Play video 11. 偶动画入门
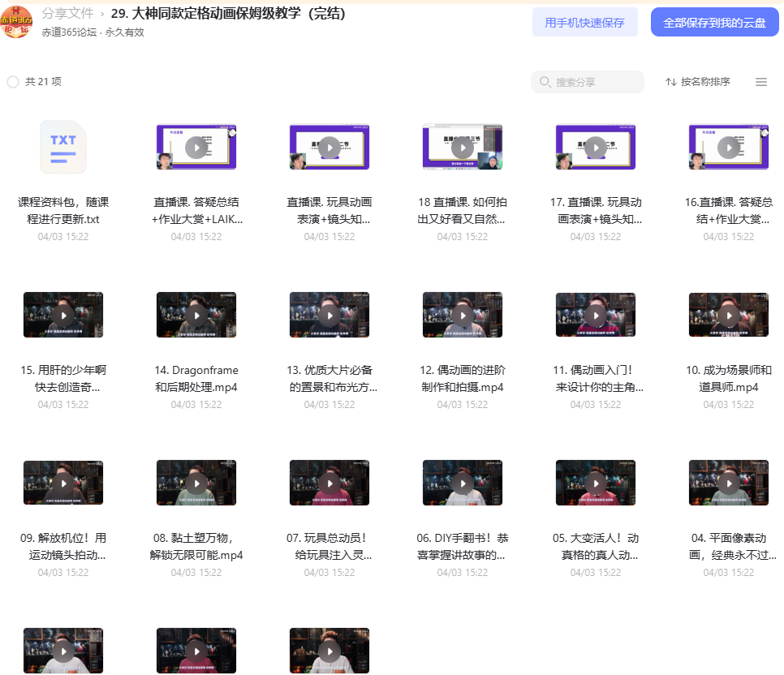The image size is (784, 675). pyautogui.click(x=596, y=315)
